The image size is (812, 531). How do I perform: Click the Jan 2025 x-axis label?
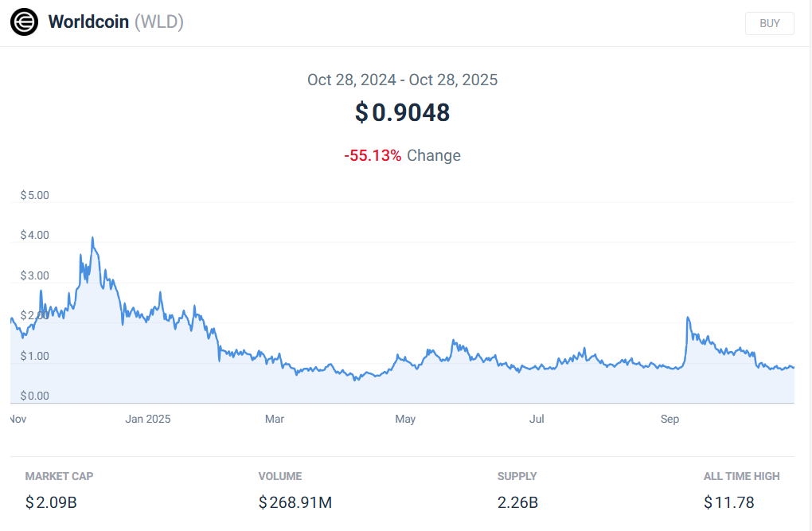pos(148,419)
